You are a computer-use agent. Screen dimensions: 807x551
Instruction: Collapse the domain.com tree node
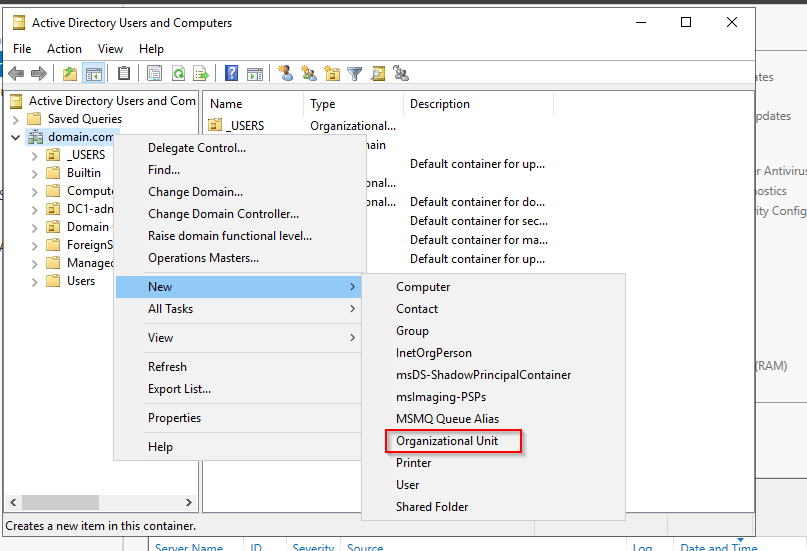[15, 137]
